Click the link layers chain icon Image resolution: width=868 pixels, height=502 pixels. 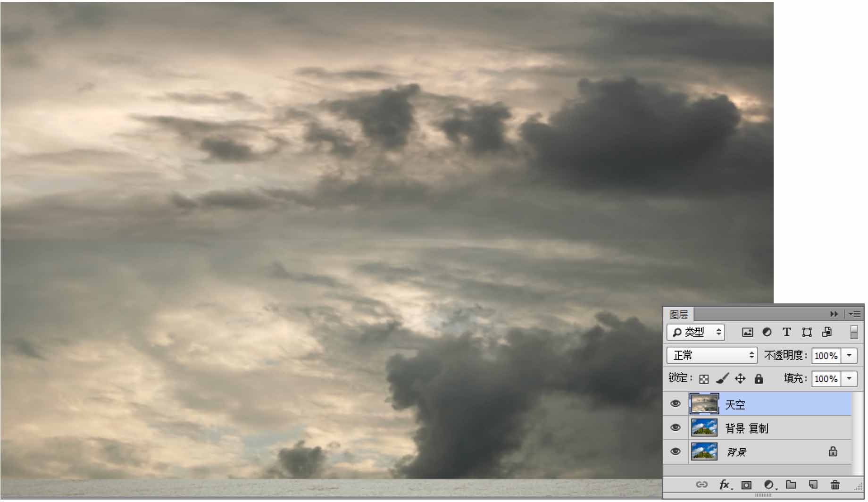702,485
